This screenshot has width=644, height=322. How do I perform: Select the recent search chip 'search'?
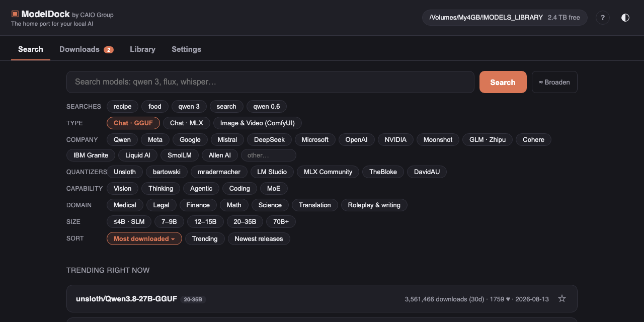[x=226, y=106]
